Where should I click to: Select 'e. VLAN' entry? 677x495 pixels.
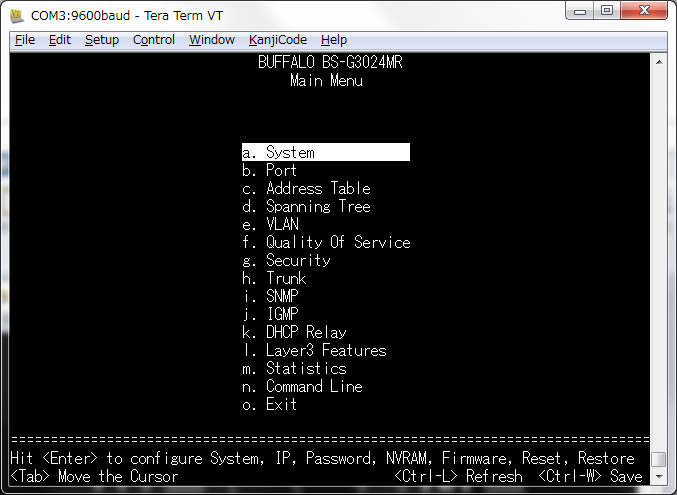point(270,224)
